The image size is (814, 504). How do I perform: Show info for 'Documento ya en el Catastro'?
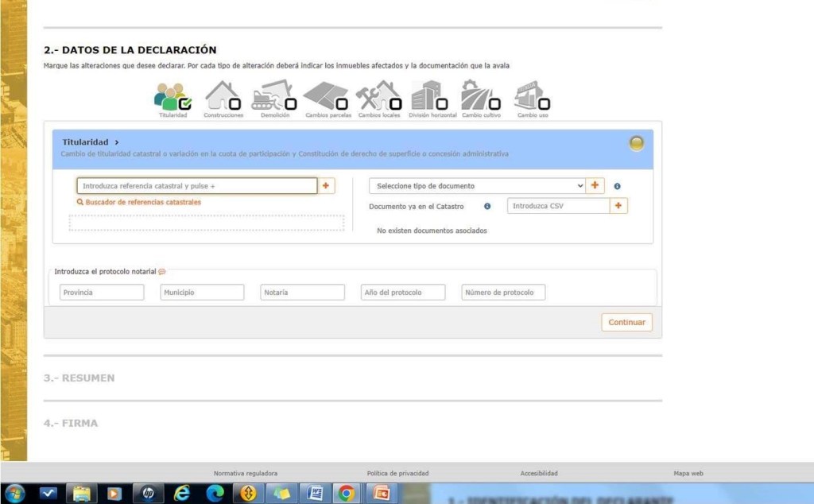tap(487, 207)
